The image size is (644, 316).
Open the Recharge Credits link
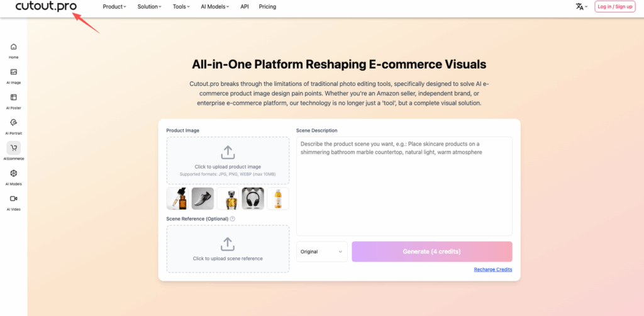[493, 269]
